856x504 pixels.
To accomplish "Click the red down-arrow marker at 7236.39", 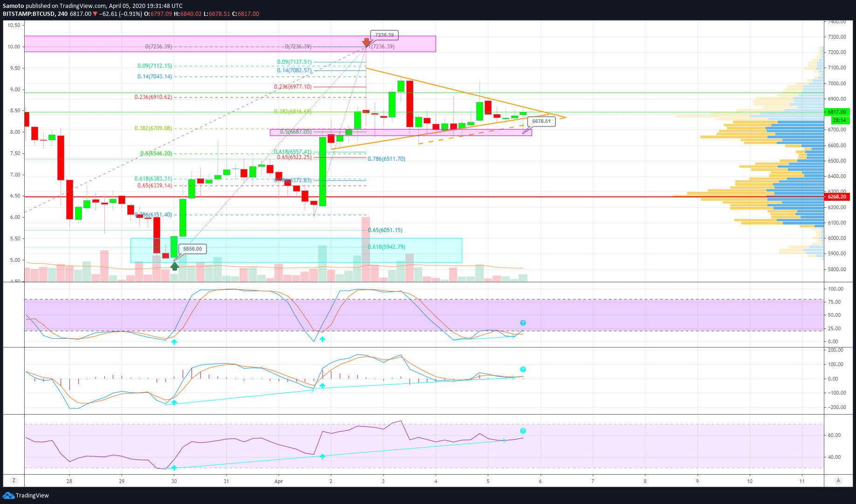I will (x=367, y=42).
